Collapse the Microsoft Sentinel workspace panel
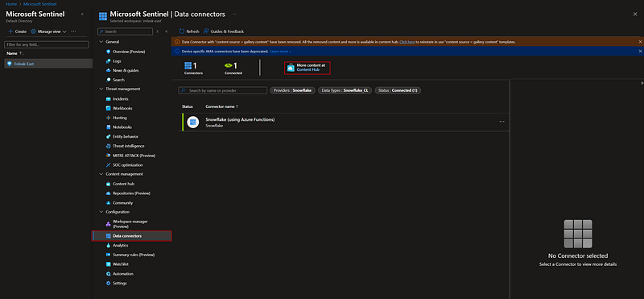 pos(82,14)
